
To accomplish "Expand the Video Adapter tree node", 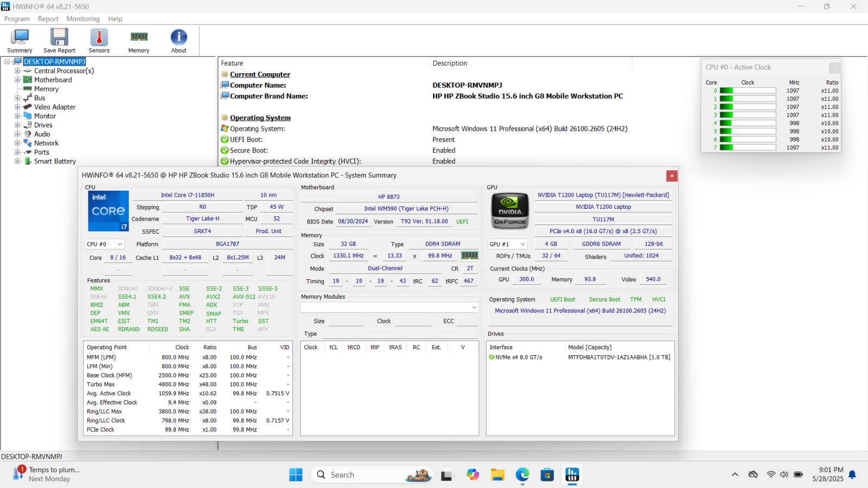I will [x=17, y=107].
